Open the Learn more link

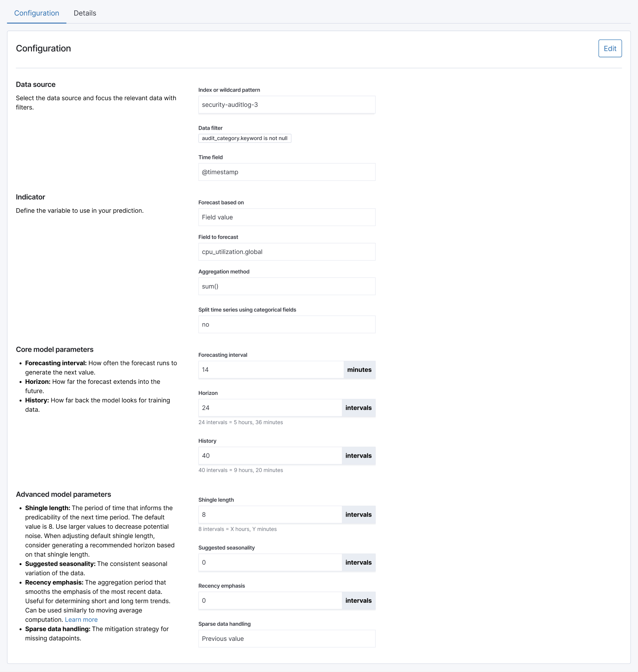(81, 619)
